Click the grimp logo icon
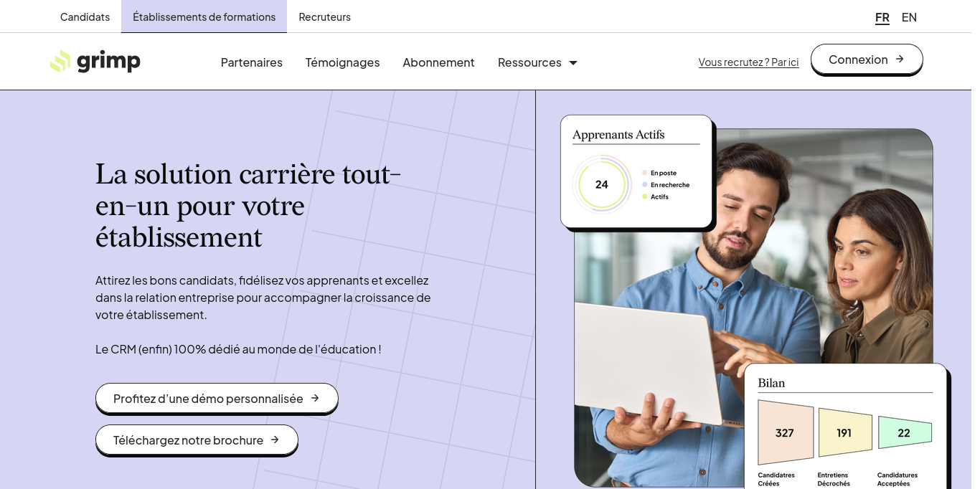 click(60, 62)
